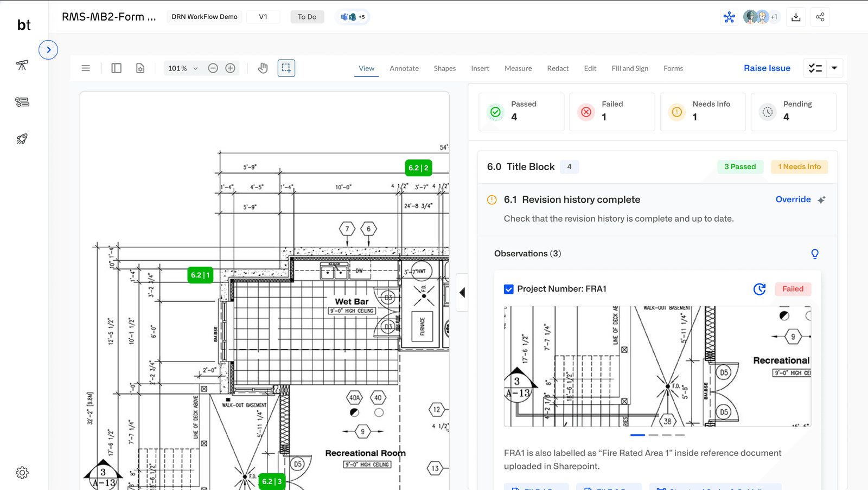
Task: Click the integrations +5 badge
Action: (353, 17)
